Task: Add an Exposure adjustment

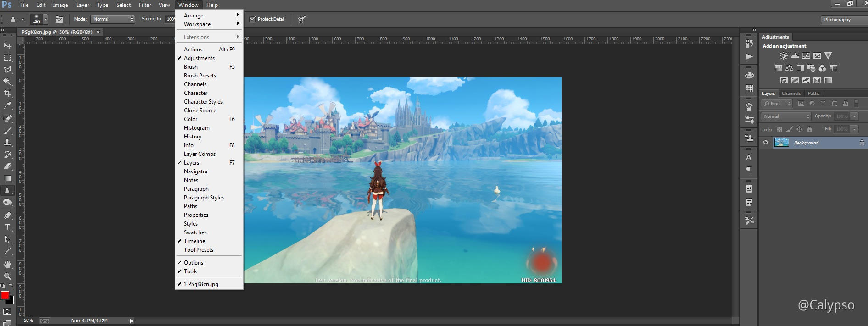Action: click(817, 56)
